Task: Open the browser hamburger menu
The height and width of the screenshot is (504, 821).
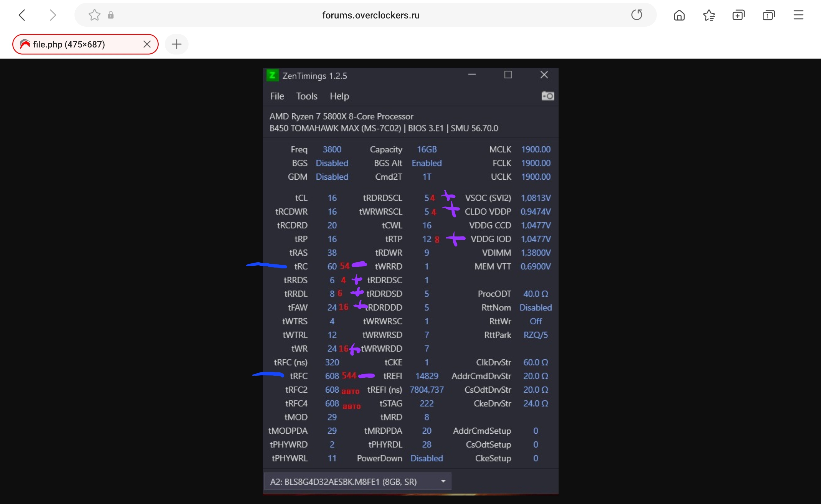Action: [798, 15]
